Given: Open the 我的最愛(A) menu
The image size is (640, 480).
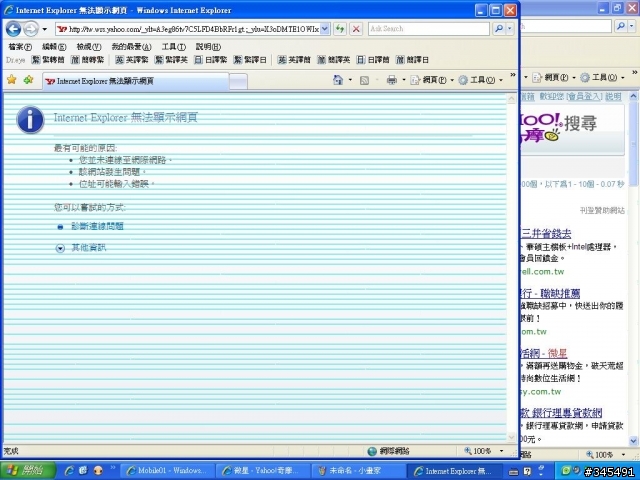Looking at the screenshot, I should tap(131, 47).
